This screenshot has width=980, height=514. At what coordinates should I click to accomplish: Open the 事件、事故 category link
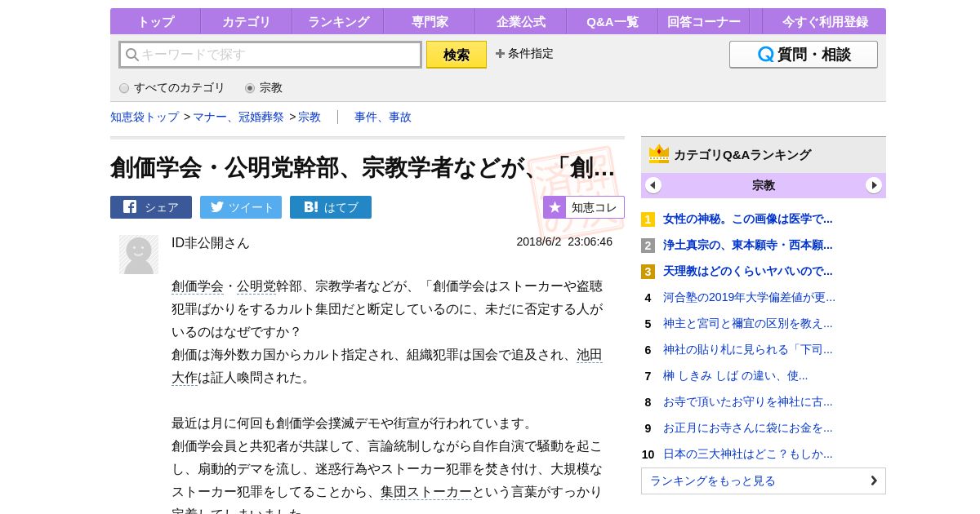383,117
